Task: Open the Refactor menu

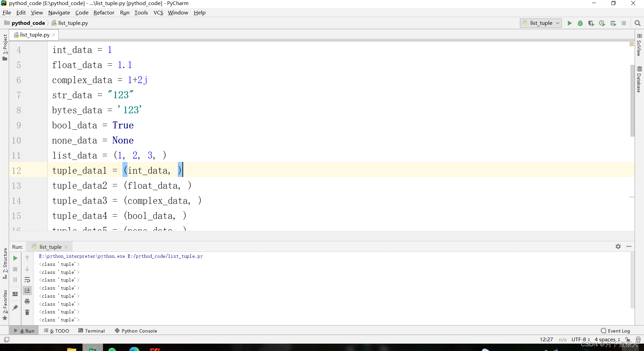Action: tap(104, 12)
